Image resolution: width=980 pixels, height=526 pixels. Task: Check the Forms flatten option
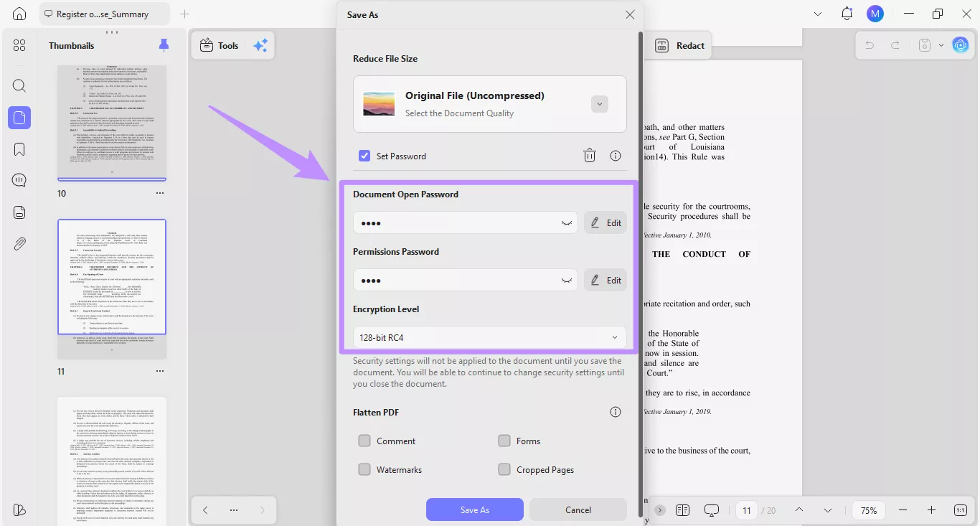pos(504,441)
